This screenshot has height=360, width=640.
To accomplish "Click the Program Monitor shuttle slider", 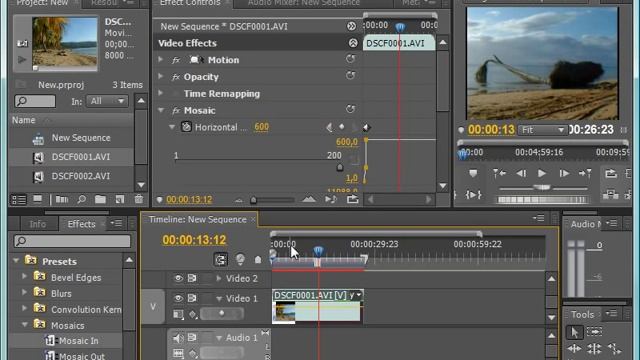I will 542,188.
